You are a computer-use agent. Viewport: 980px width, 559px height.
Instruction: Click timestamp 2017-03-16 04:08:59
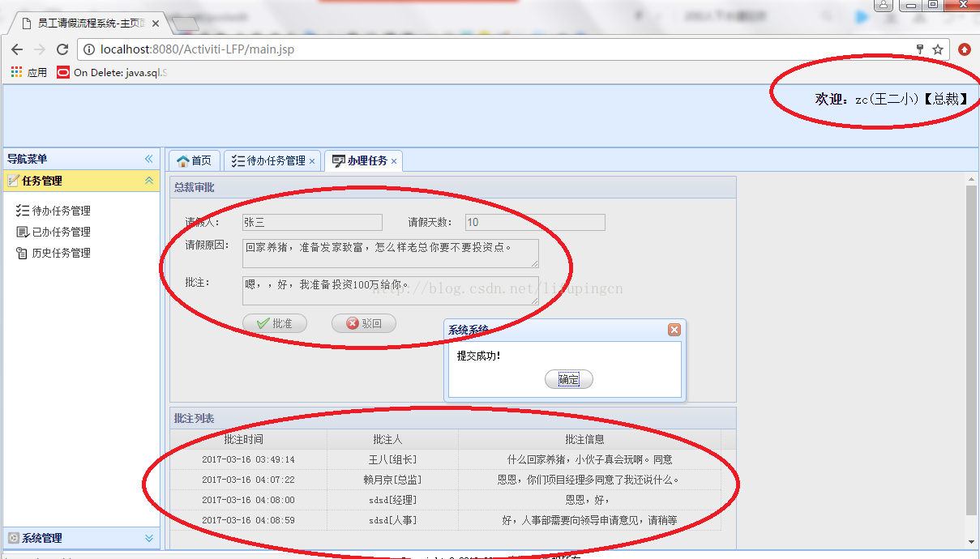click(248, 520)
